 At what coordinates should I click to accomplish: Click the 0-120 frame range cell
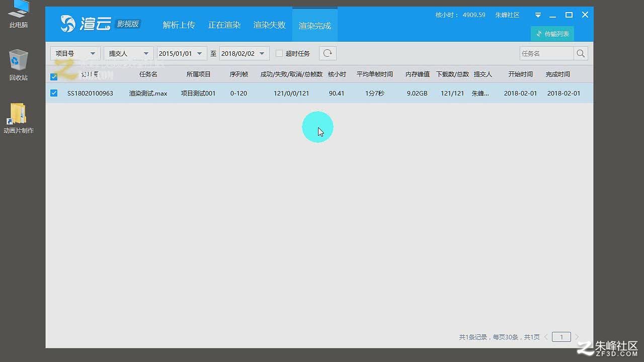click(x=238, y=94)
